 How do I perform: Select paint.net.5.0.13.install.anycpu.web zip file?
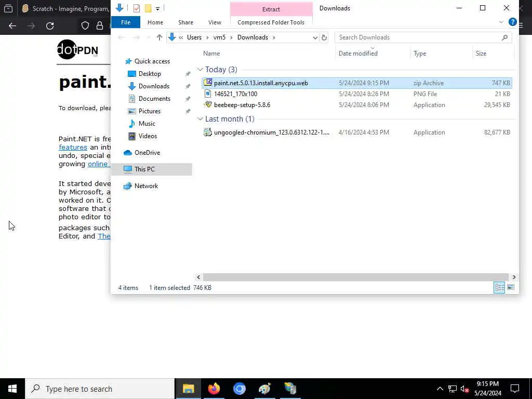356,83
